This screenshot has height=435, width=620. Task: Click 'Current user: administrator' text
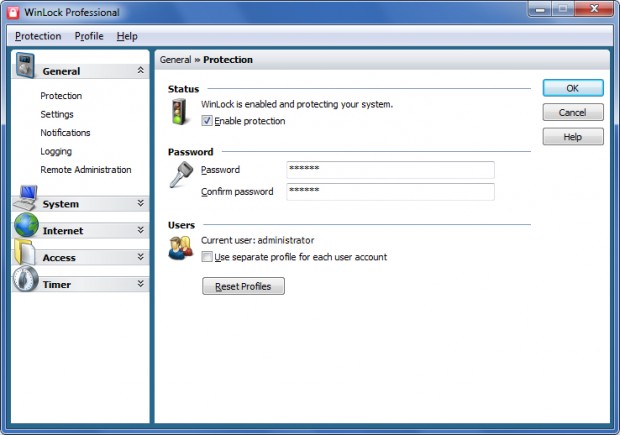point(257,240)
